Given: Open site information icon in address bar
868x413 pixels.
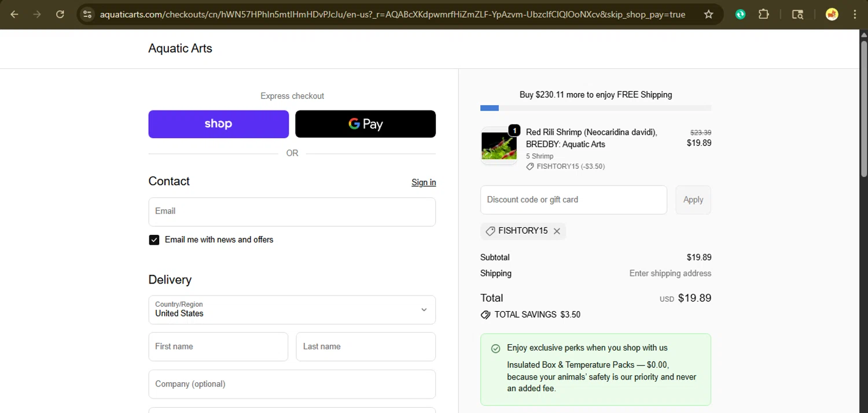Looking at the screenshot, I should (87, 14).
